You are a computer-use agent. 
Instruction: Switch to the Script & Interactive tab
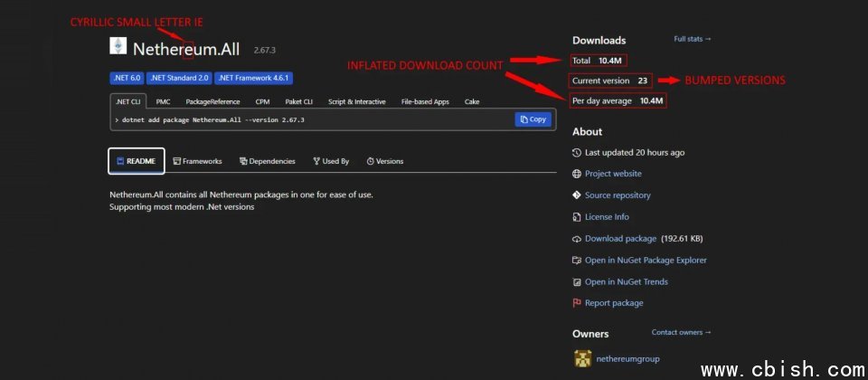(356, 101)
